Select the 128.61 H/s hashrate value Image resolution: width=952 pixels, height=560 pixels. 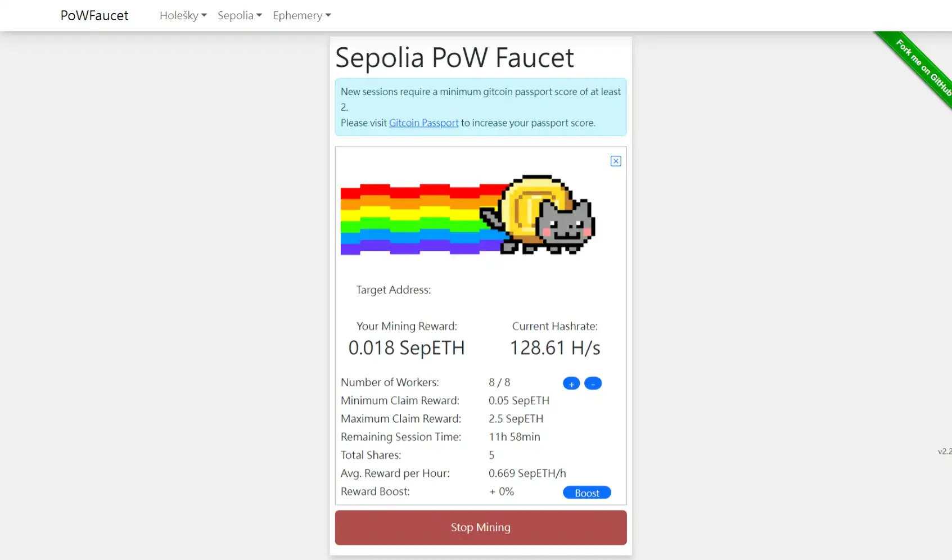coord(555,347)
